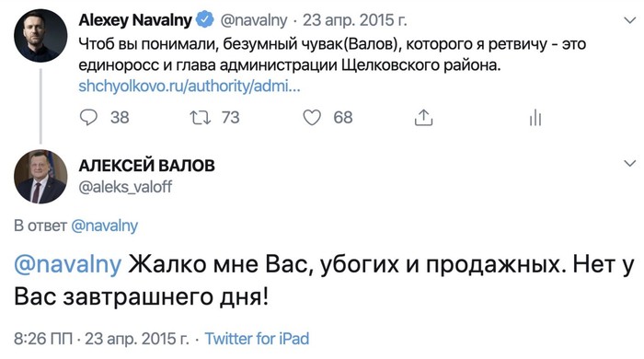Click the blue verified badge
Viewport: 644px width, 359px height.
pos(204,19)
